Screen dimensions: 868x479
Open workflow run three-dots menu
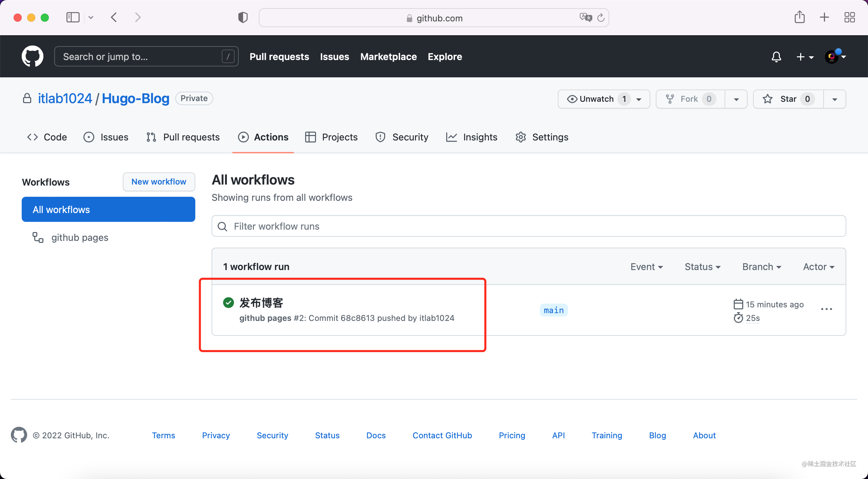tap(826, 309)
